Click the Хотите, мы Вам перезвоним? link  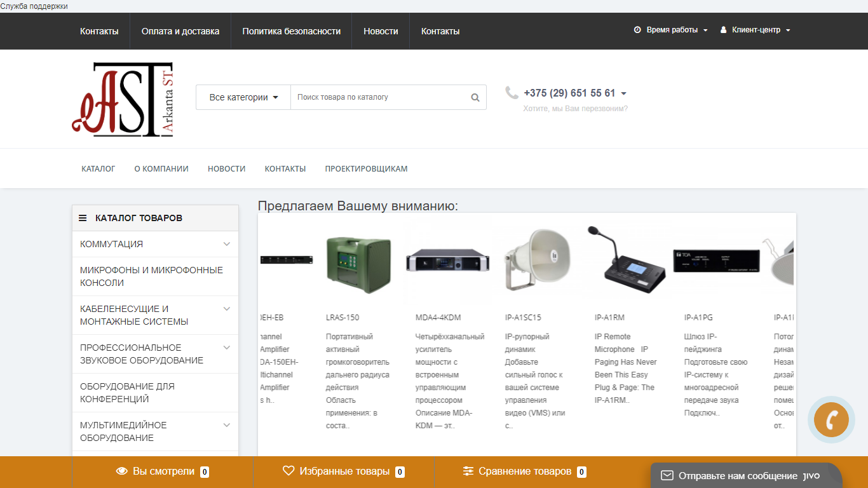[575, 109]
